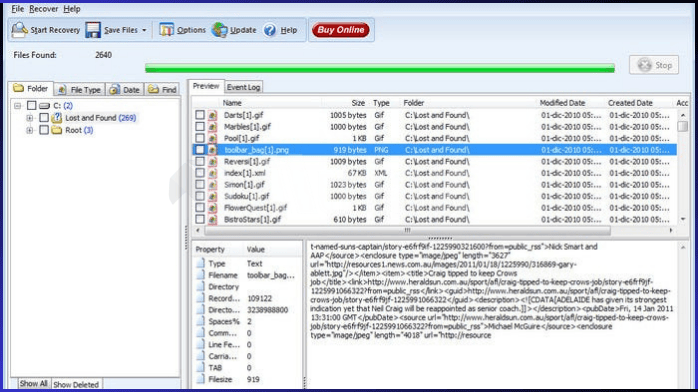Open the Help menu in menu bar
This screenshot has width=698, height=392.
coord(72,9)
